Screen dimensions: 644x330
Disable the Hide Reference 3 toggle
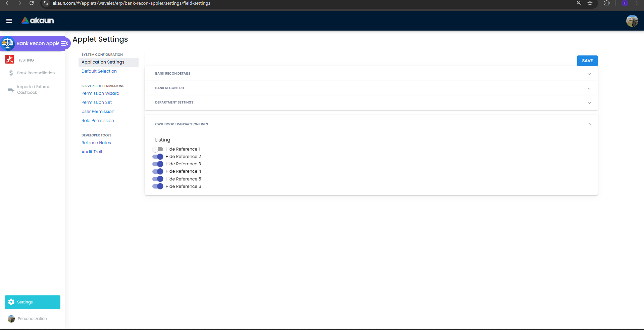click(x=157, y=164)
